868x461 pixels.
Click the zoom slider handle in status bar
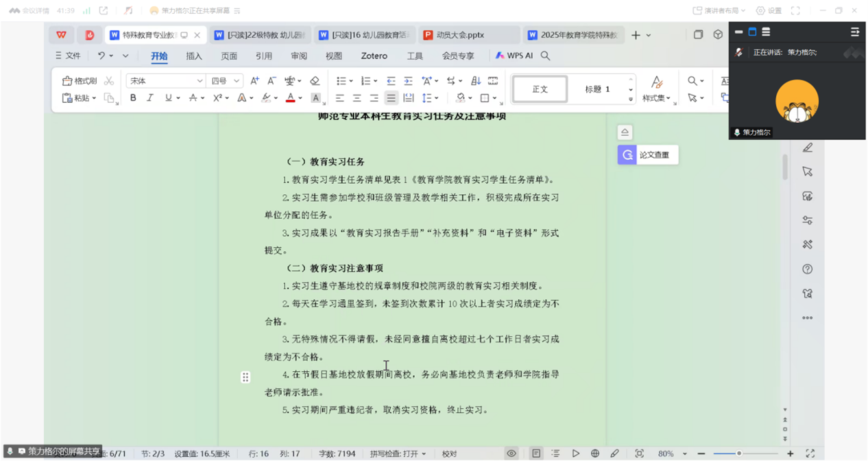[x=739, y=453]
